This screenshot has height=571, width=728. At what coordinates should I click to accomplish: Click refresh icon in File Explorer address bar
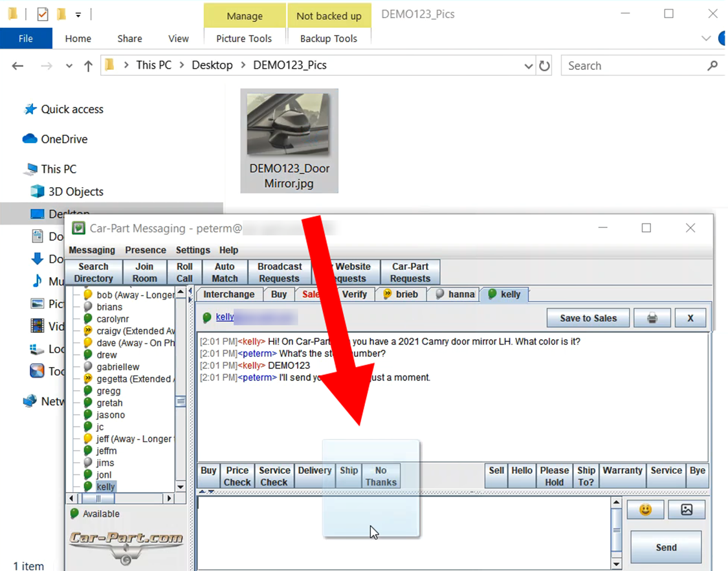coord(544,66)
